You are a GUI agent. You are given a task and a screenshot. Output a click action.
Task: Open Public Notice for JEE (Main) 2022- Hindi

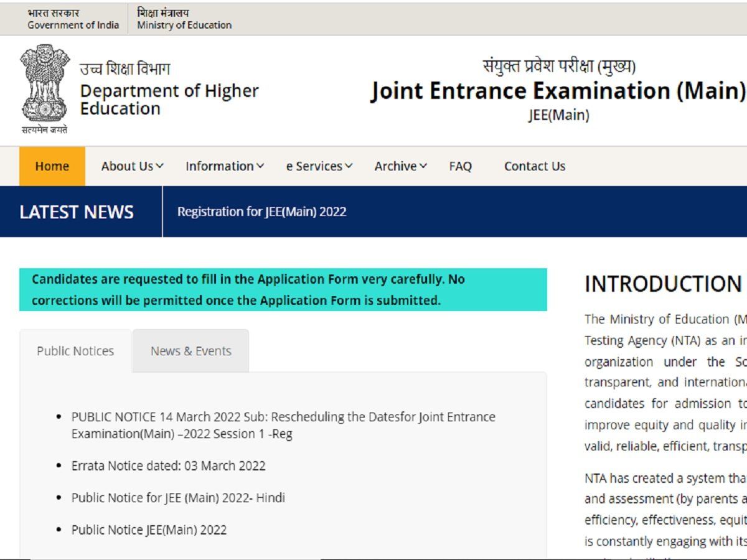(178, 498)
